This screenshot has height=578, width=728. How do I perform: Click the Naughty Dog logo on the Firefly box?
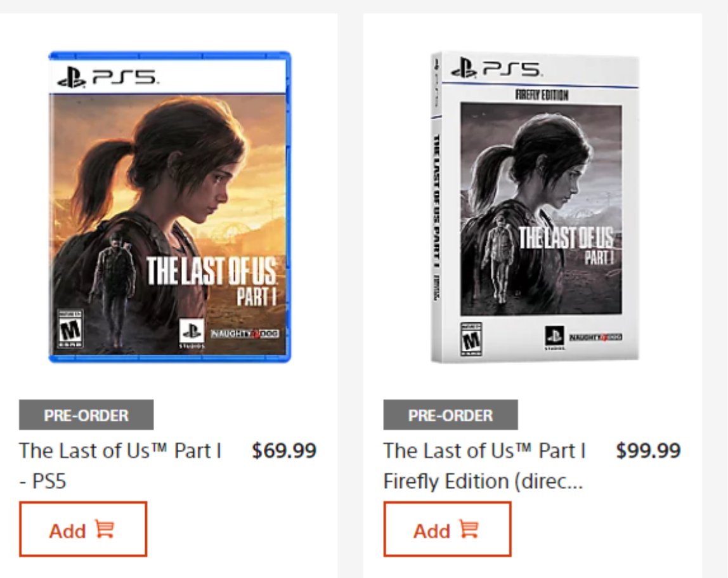point(595,337)
